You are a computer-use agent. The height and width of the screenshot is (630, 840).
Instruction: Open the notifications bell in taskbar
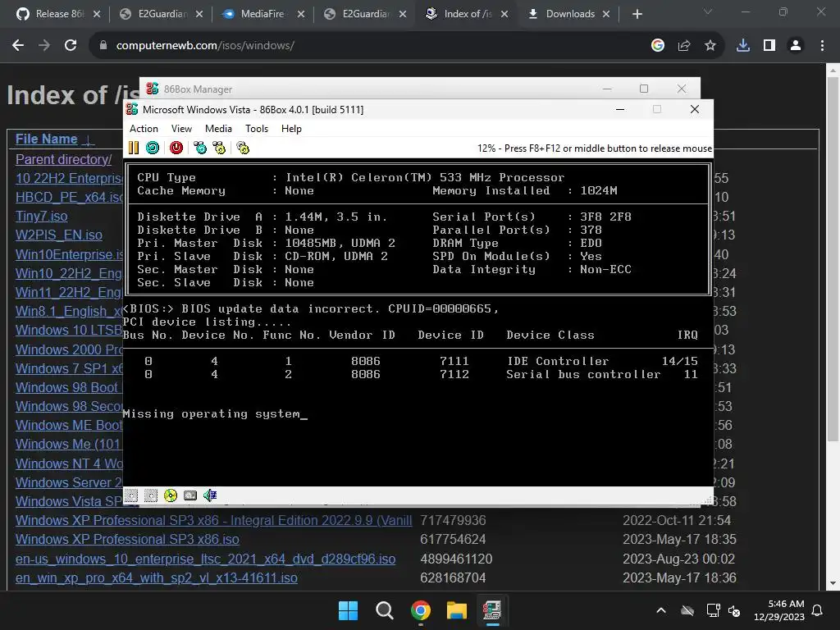(818, 610)
